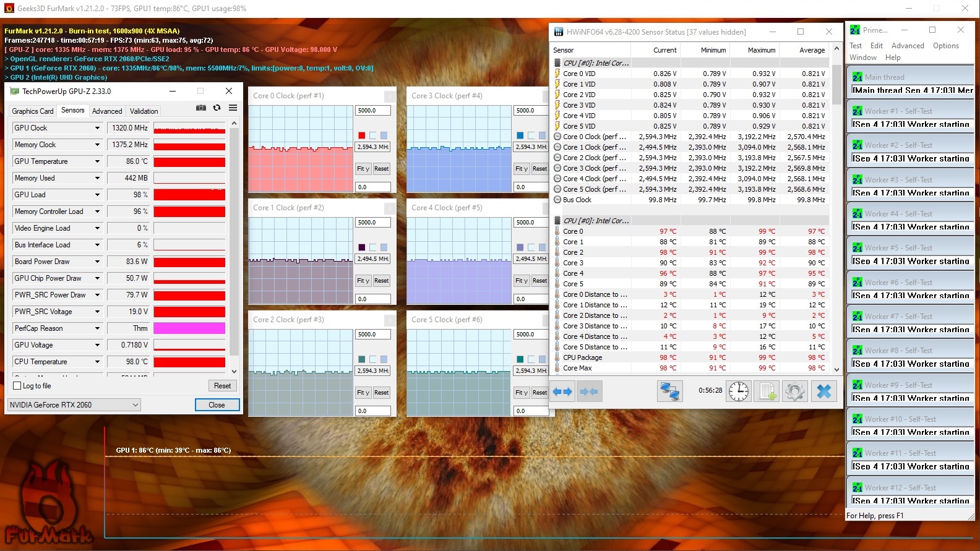This screenshot has width=980, height=551.
Task: Open Prime95 Window menu
Action: tap(863, 58)
